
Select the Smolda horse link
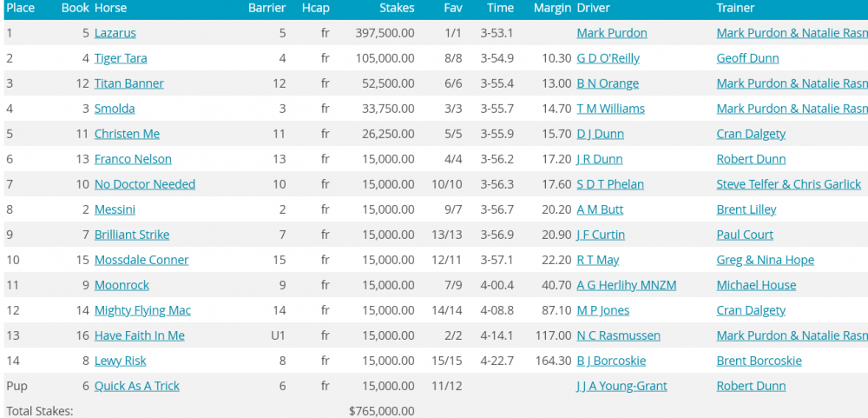(x=115, y=109)
